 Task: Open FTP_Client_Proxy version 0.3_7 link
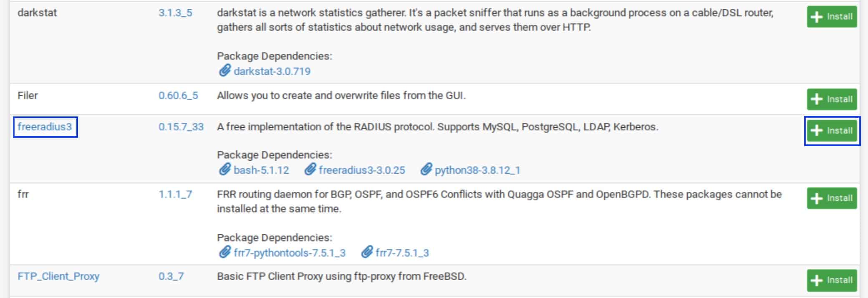[x=171, y=276]
